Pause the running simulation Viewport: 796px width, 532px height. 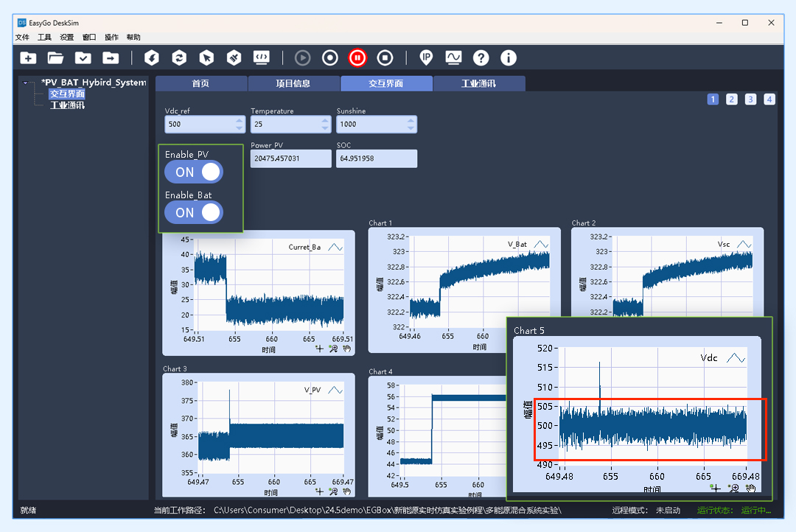357,58
